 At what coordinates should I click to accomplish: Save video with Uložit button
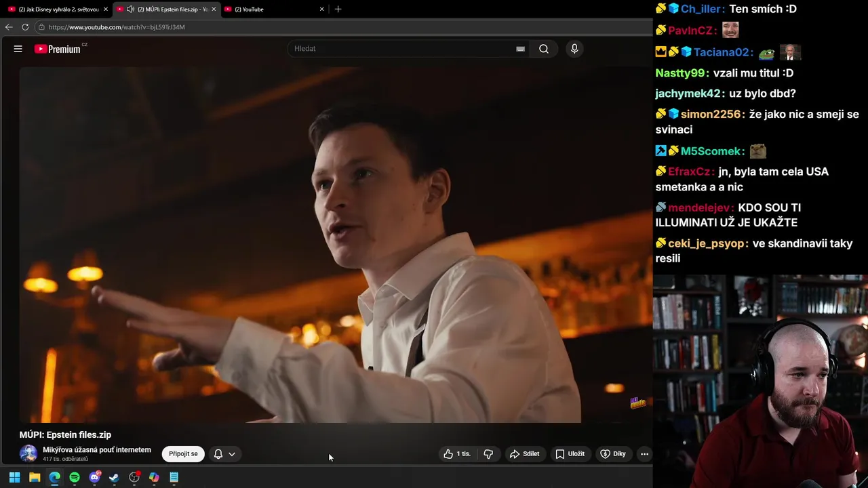coord(570,454)
